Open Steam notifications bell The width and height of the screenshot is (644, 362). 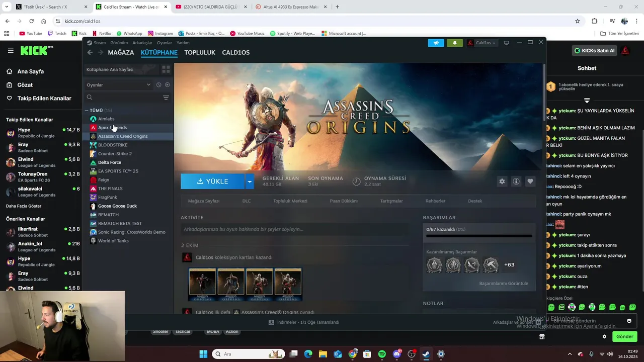(455, 43)
